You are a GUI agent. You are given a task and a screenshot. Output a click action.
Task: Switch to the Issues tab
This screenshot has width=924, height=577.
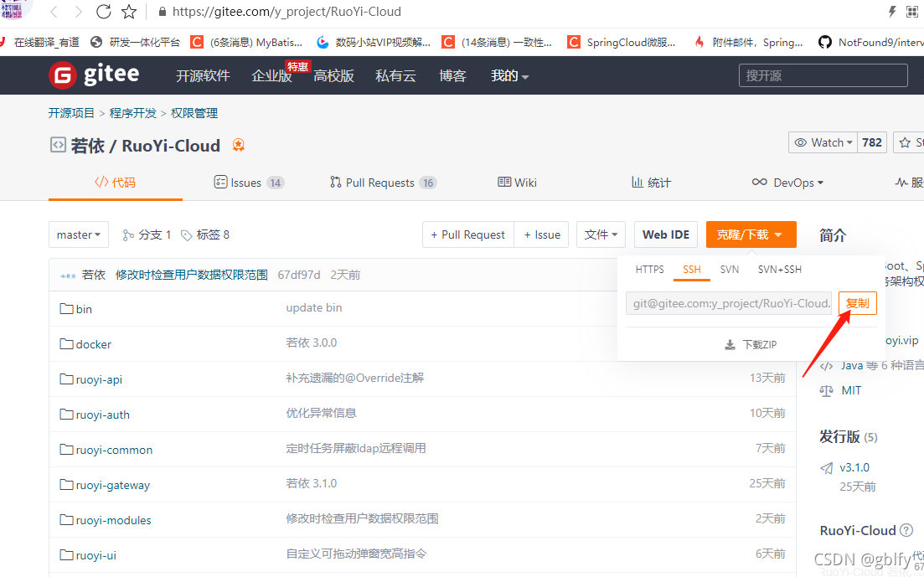point(249,183)
